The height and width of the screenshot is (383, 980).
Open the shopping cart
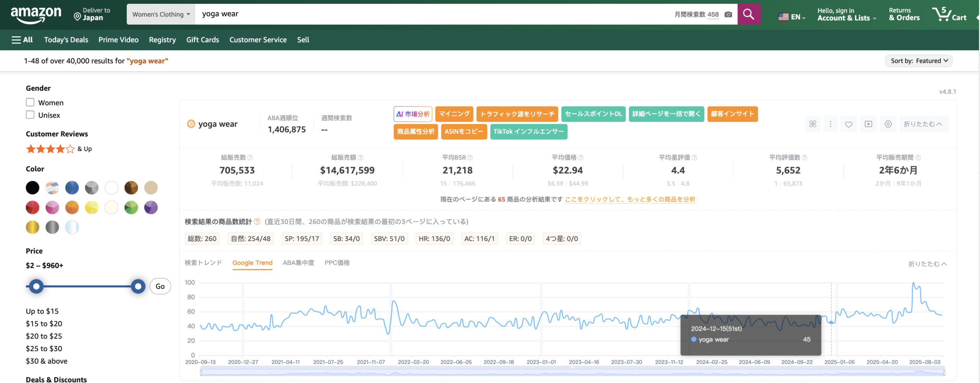[x=949, y=15]
